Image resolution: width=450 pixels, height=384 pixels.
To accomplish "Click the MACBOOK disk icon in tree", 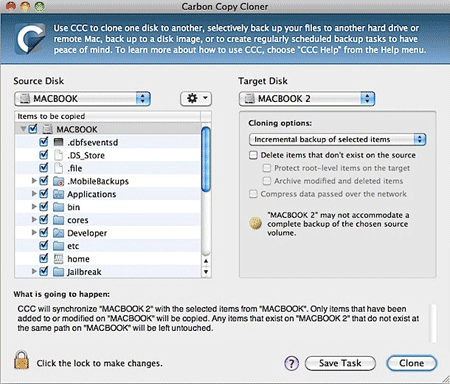I will coord(48,129).
